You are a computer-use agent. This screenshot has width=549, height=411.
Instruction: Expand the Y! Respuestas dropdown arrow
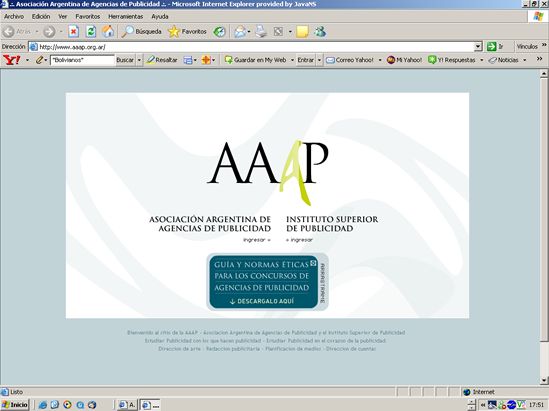point(481,60)
